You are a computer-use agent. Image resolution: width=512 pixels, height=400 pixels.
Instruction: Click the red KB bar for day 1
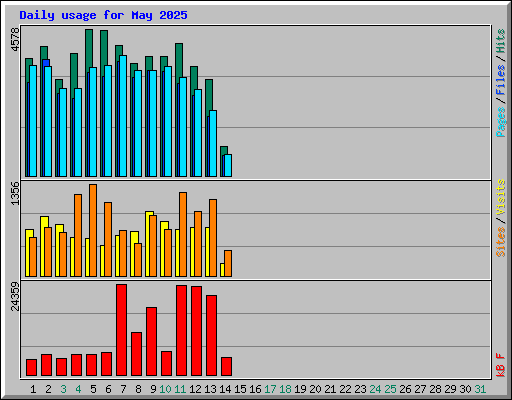pos(31,368)
